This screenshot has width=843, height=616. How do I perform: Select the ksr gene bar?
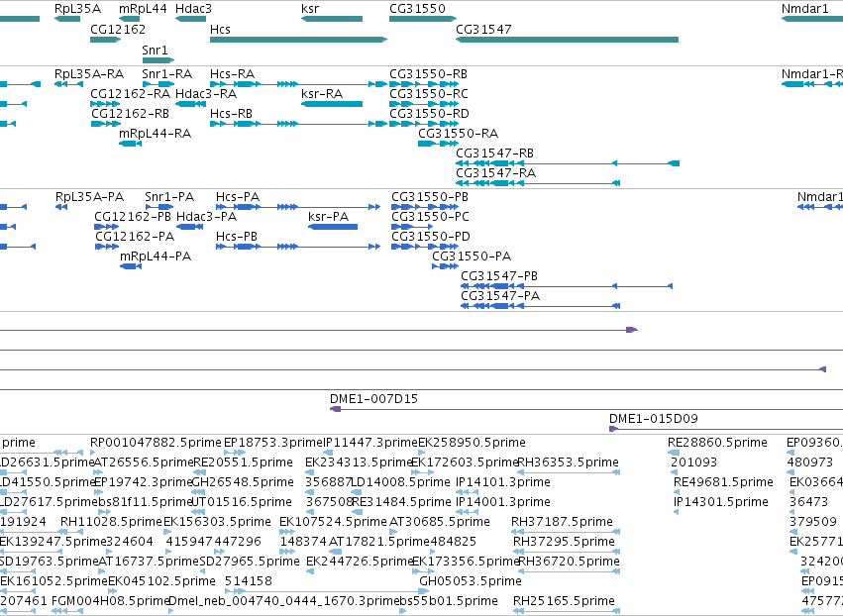tap(332, 19)
